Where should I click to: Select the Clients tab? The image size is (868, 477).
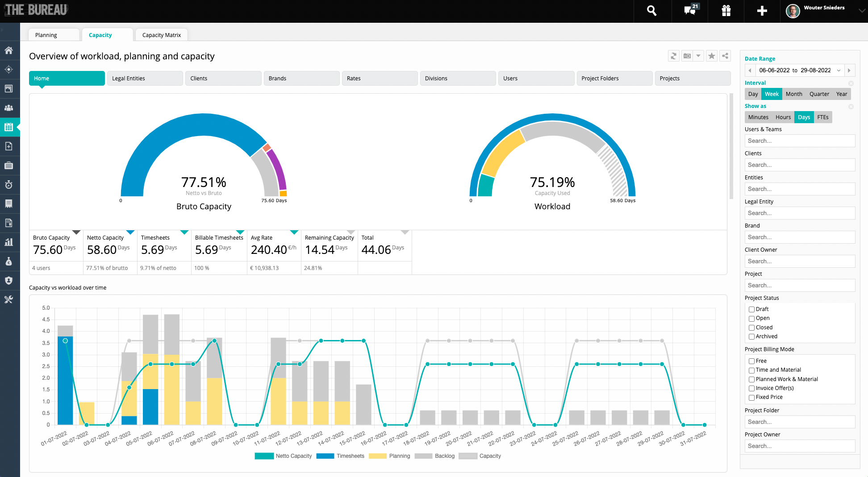(x=223, y=79)
